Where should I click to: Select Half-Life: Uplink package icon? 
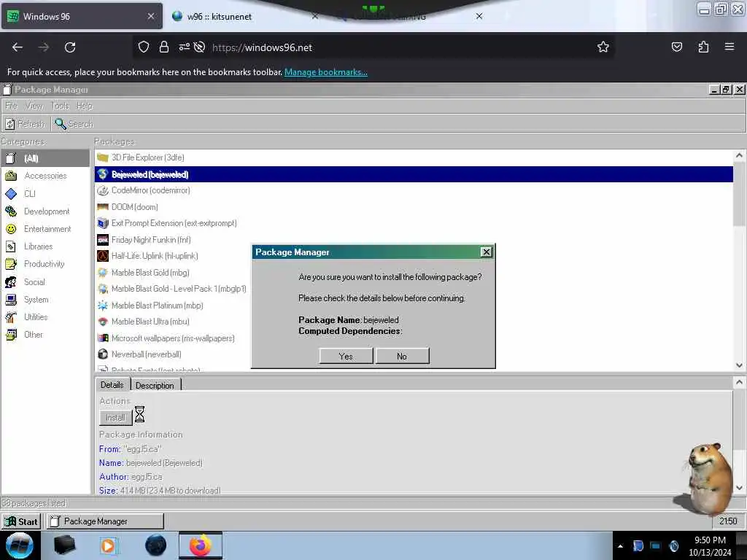click(x=103, y=256)
